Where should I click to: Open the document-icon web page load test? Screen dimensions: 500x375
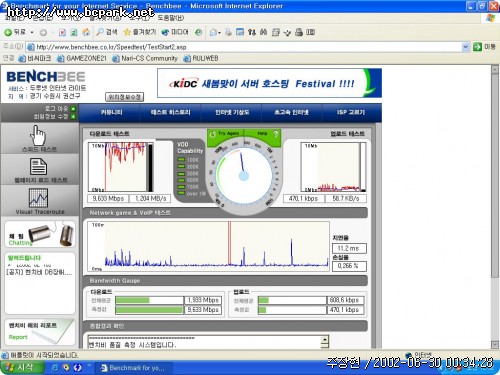tap(38, 166)
